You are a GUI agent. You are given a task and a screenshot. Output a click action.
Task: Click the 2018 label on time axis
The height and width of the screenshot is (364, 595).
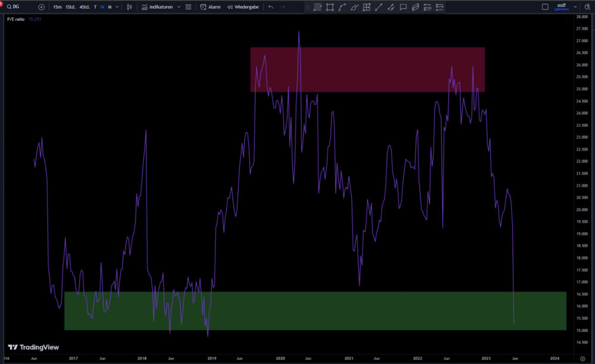tap(142, 358)
